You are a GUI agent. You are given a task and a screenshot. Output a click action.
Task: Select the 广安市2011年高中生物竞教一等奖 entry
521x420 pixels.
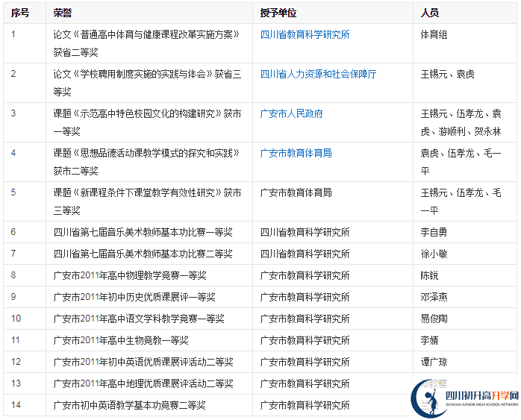click(120, 340)
